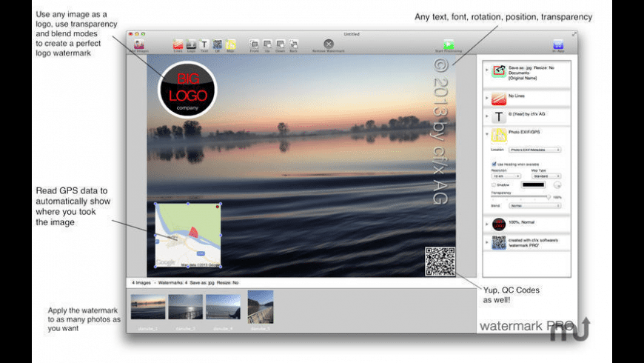The width and height of the screenshot is (644, 363).
Task: Add a Text watermark from toolbar
Action: tap(204, 44)
